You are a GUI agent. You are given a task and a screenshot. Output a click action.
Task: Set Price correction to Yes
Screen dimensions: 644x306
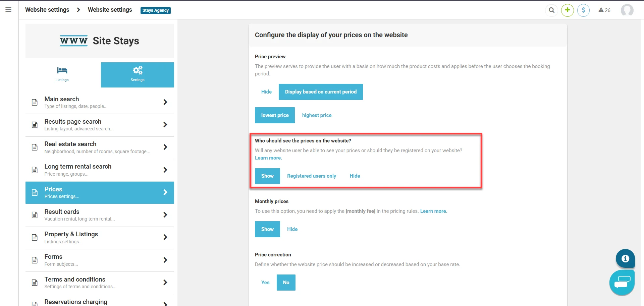tap(265, 283)
